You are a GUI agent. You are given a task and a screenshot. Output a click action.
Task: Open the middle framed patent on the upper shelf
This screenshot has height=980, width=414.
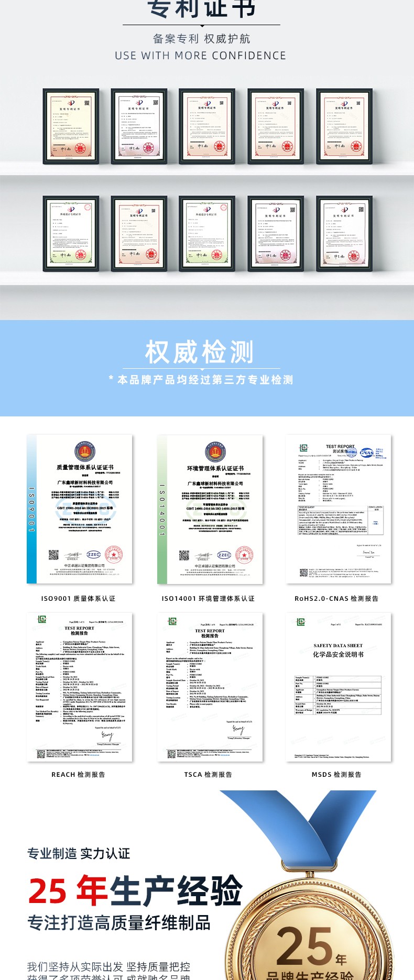point(207,126)
